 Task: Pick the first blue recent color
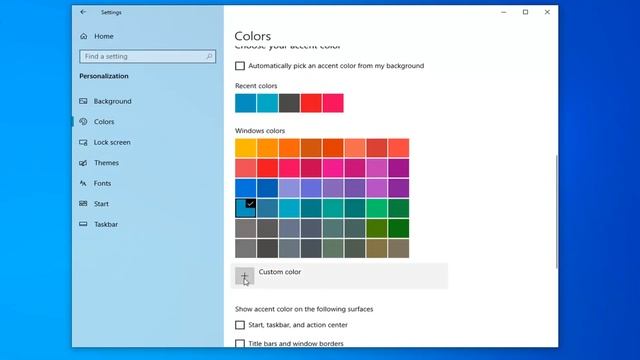(245, 103)
